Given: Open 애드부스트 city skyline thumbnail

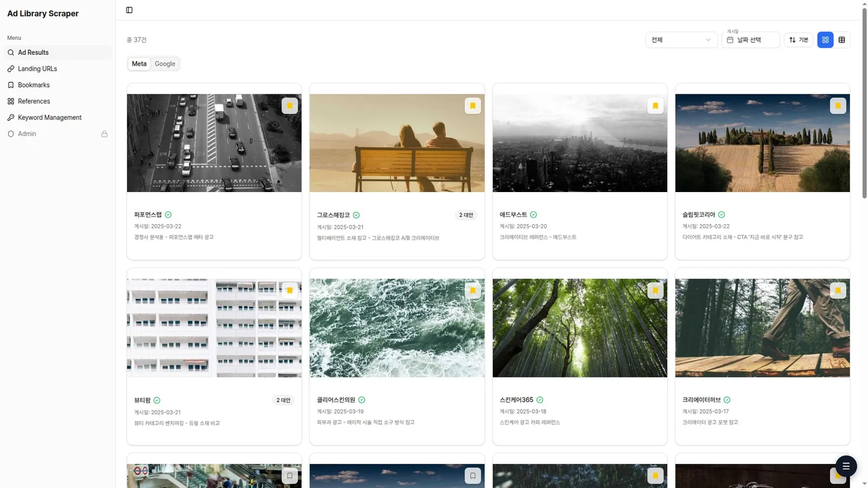Looking at the screenshot, I should tap(580, 143).
